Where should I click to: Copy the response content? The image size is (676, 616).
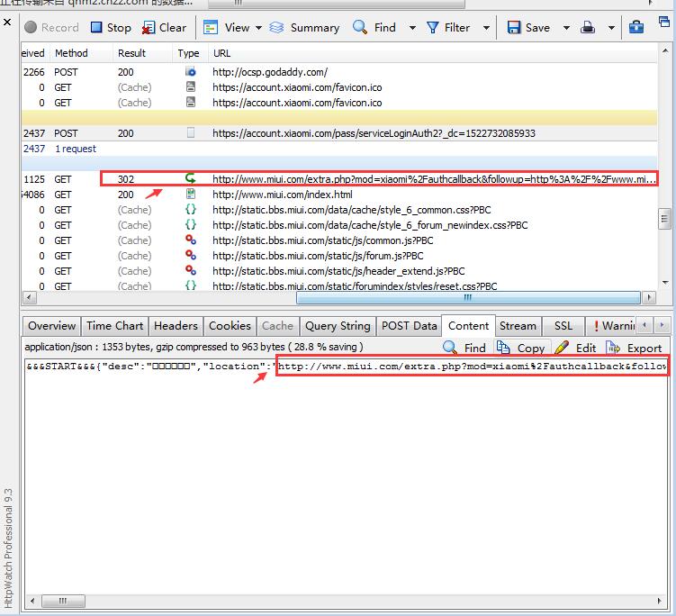point(520,348)
